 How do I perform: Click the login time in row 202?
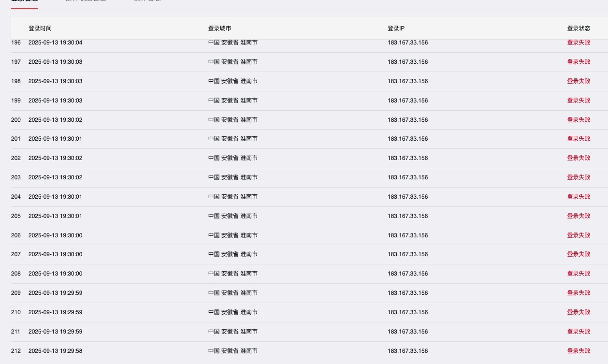(x=55, y=158)
